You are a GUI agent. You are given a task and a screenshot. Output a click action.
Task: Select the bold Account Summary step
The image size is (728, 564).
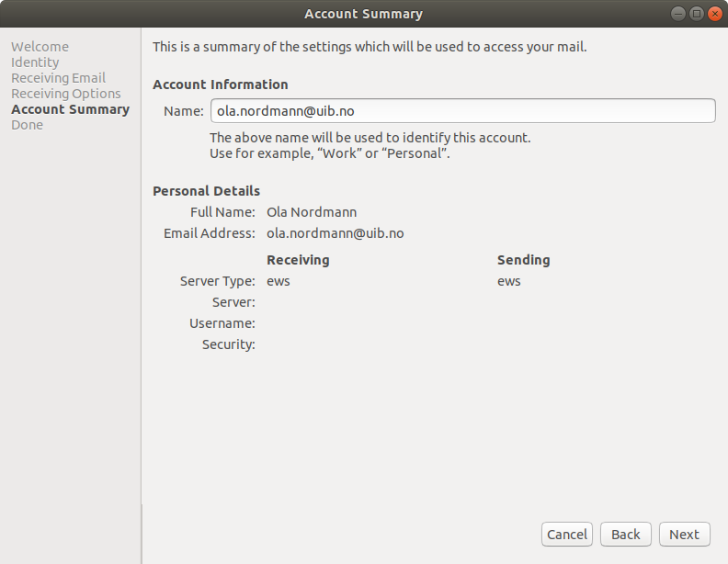pyautogui.click(x=70, y=109)
